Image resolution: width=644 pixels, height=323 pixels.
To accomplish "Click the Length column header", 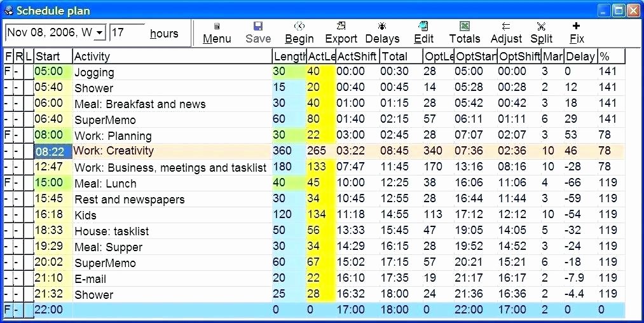I will (x=289, y=57).
